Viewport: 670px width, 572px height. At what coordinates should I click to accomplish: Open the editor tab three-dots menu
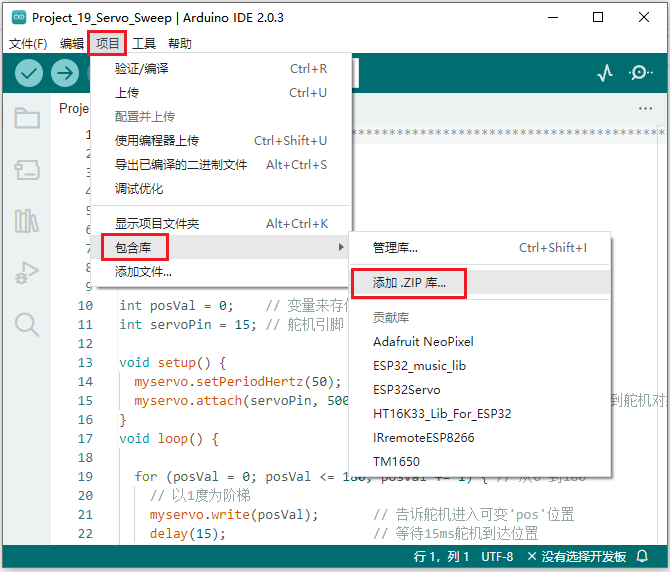click(645, 108)
